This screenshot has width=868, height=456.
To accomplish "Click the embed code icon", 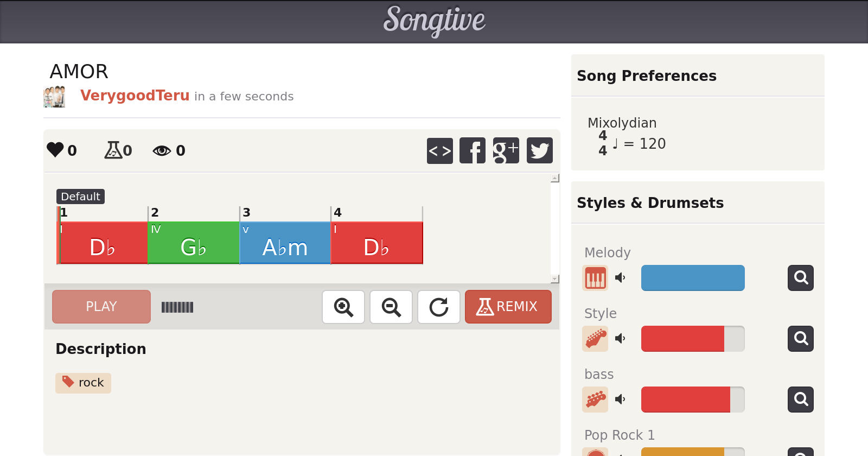I will 439,150.
